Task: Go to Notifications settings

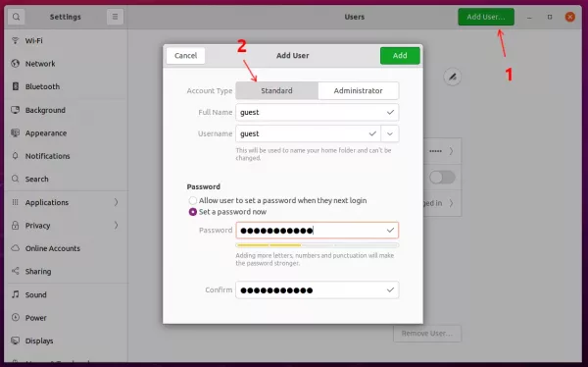Action: tap(66, 156)
